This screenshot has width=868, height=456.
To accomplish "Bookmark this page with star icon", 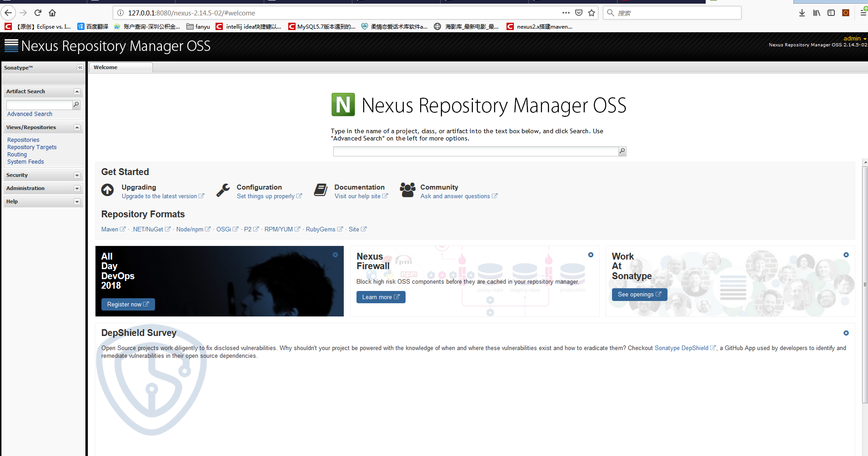I will pyautogui.click(x=592, y=13).
